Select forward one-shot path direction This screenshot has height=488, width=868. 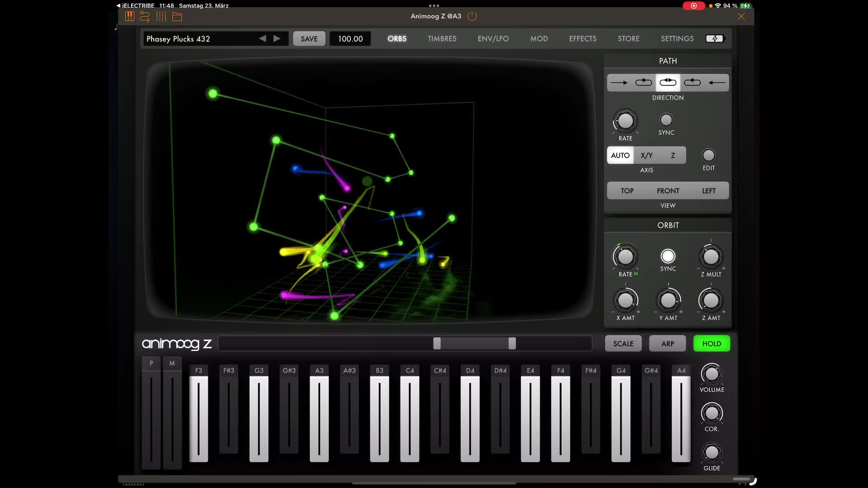pyautogui.click(x=619, y=83)
